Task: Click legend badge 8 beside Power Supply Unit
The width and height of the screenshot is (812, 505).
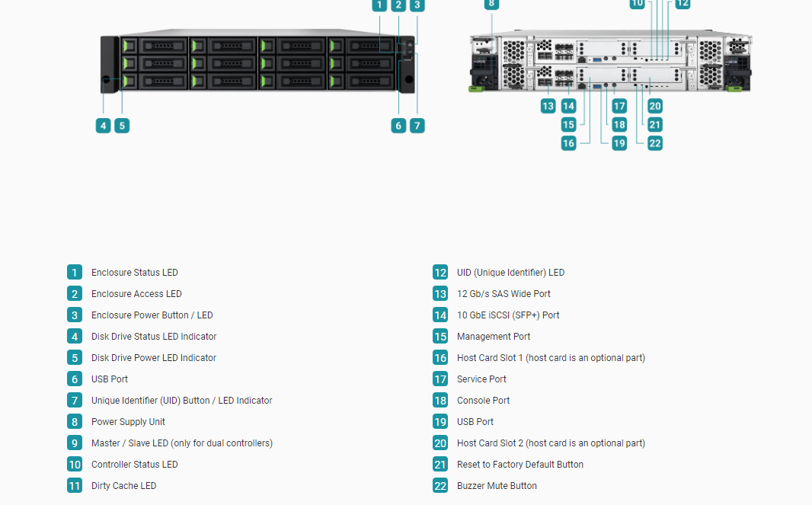Action: coord(75,422)
